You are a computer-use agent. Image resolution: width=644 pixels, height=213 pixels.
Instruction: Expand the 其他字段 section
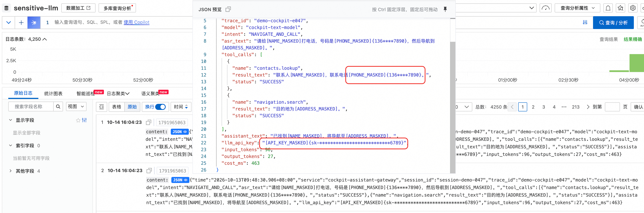click(11, 171)
